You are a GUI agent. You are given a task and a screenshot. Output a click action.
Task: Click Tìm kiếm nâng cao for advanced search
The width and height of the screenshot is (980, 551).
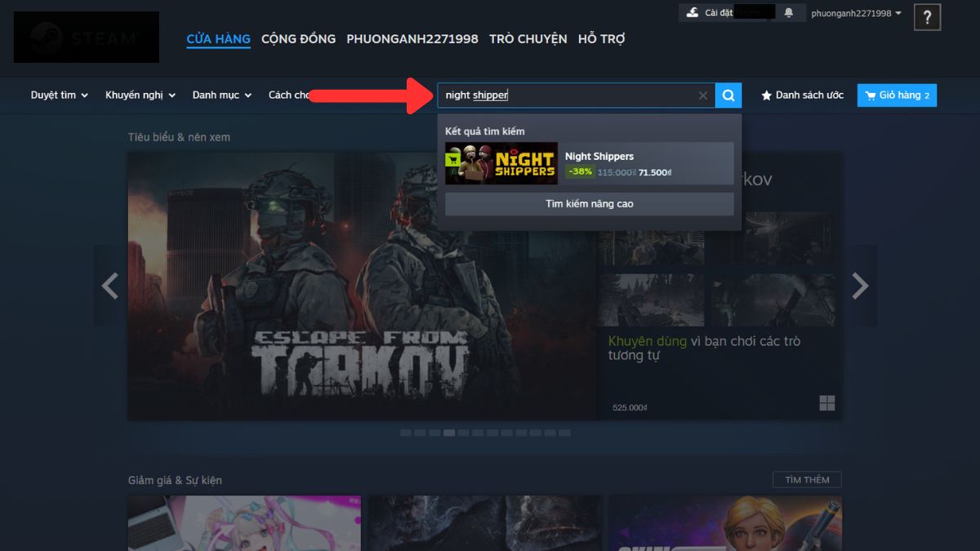click(x=589, y=203)
